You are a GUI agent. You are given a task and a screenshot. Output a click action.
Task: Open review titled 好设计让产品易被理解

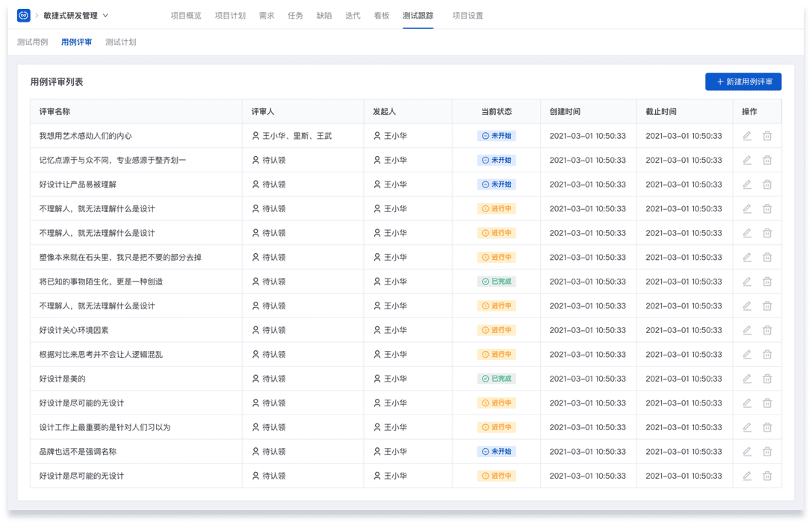point(78,184)
